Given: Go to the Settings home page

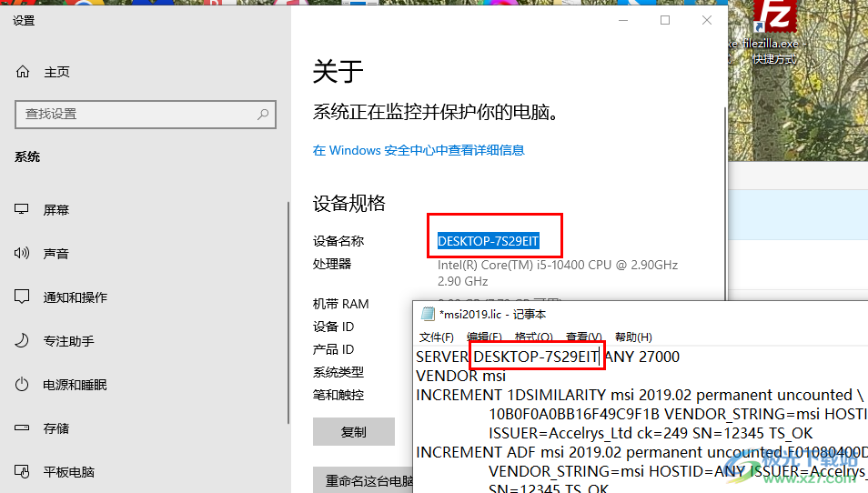Looking at the screenshot, I should [43, 72].
